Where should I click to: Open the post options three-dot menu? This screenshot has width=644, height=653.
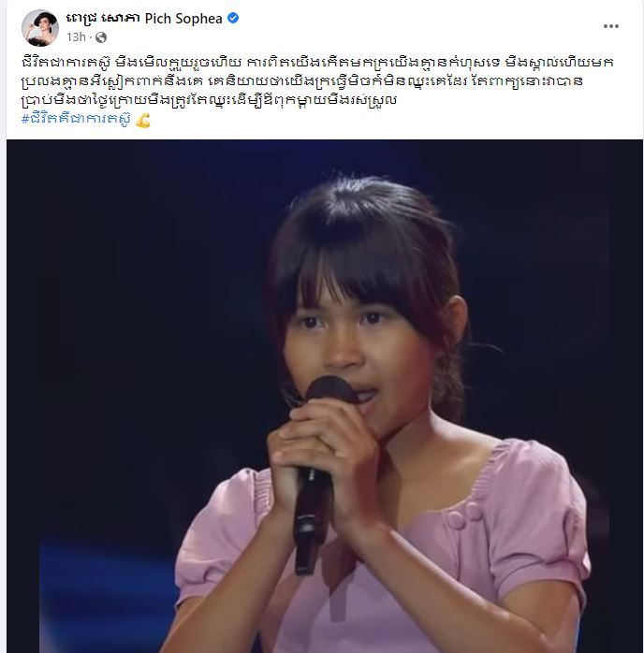click(610, 26)
